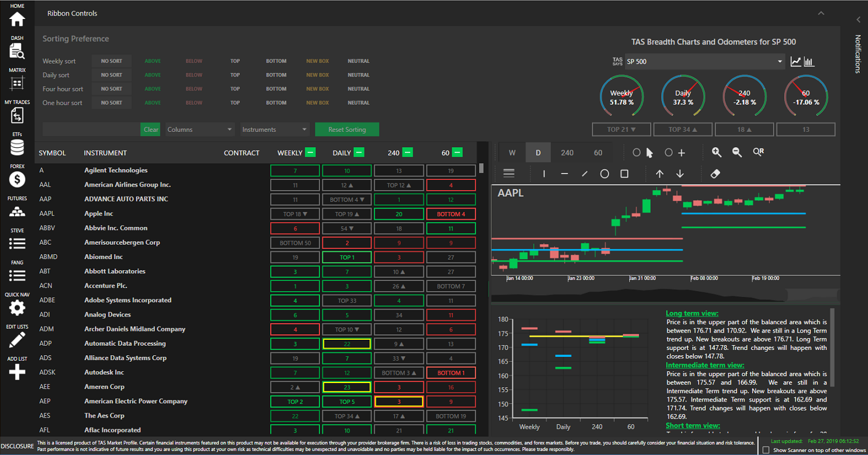Image resolution: width=868 pixels, height=455 pixels.
Task: Open the DASH sidebar icon
Action: [x=17, y=52]
